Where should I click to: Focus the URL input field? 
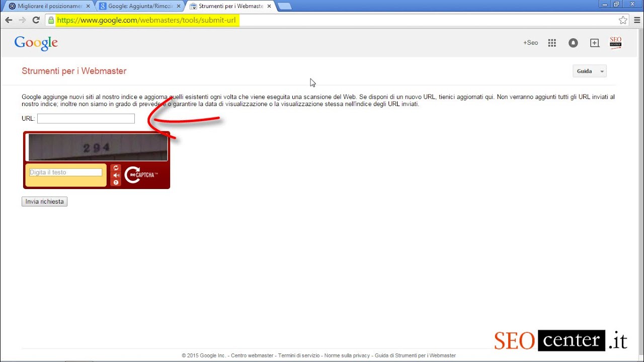point(86,119)
